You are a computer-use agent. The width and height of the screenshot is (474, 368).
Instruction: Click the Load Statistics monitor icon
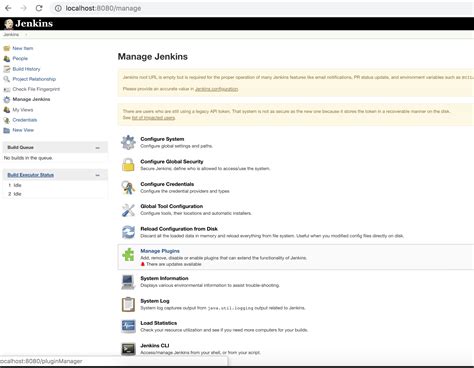tap(128, 326)
